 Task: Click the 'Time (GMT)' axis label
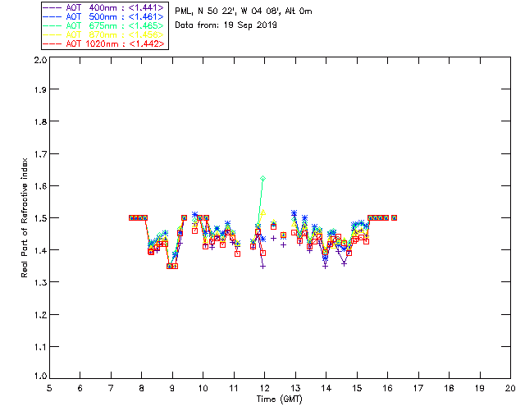click(279, 399)
